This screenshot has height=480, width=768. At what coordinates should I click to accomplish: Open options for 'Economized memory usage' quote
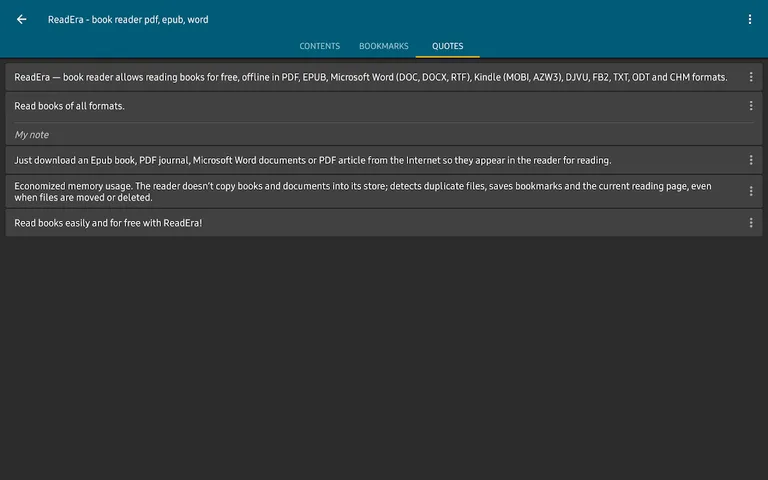click(x=750, y=192)
